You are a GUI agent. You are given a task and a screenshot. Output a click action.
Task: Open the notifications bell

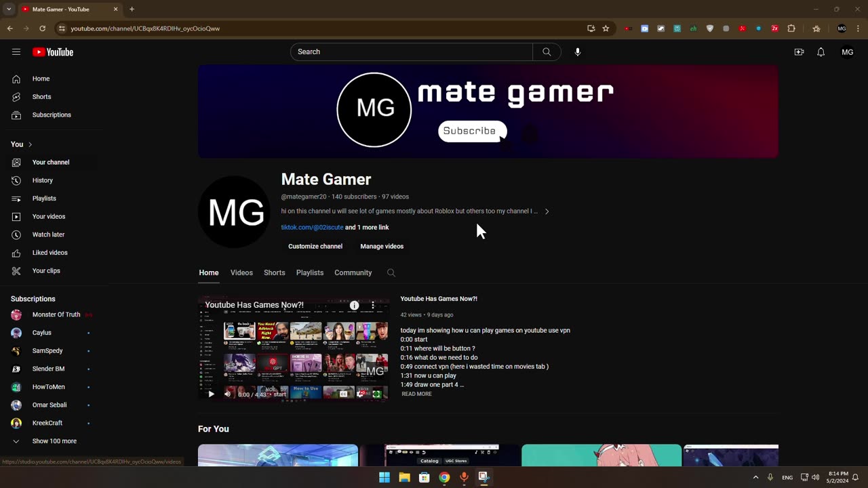[821, 52]
